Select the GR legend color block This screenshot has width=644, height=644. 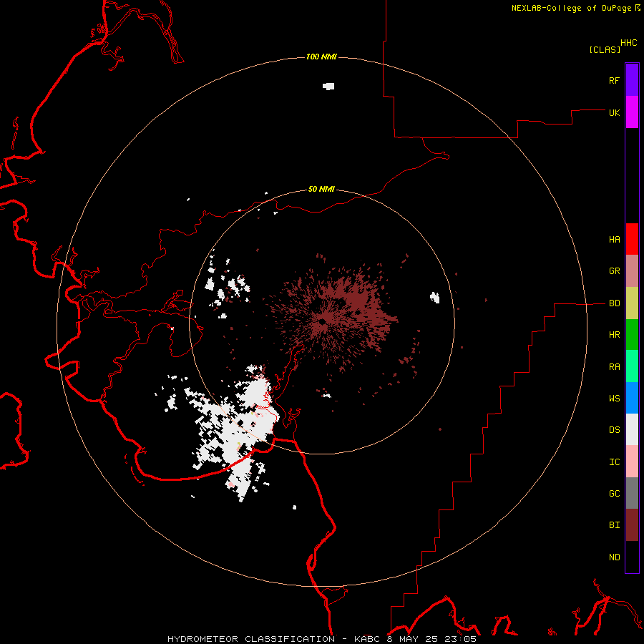[x=632, y=271]
